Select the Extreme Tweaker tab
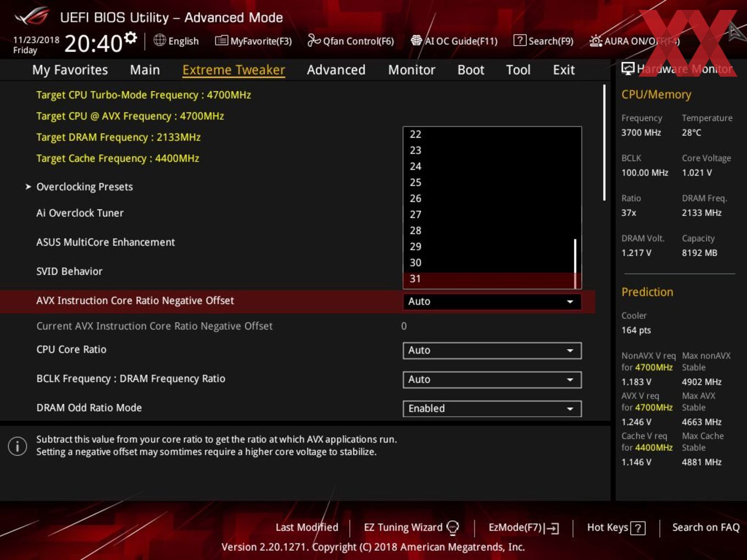 233,70
